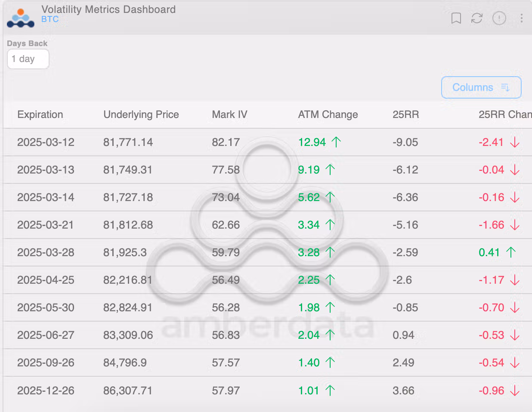Click the BTC asset link
The image size is (532, 412).
coord(50,19)
